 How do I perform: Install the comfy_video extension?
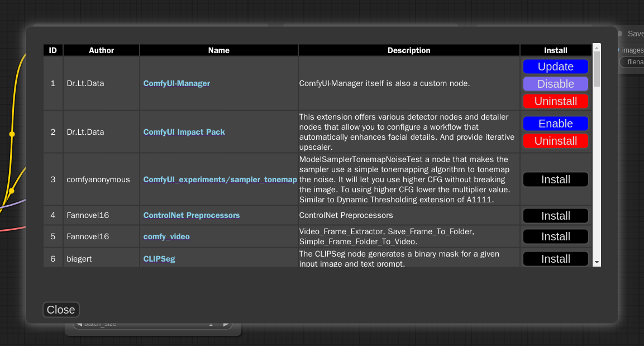[x=555, y=236]
